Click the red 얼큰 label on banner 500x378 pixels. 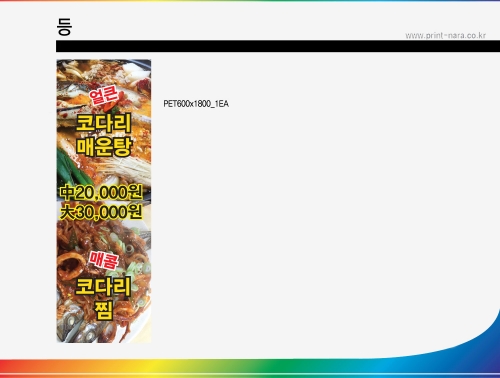click(x=104, y=95)
